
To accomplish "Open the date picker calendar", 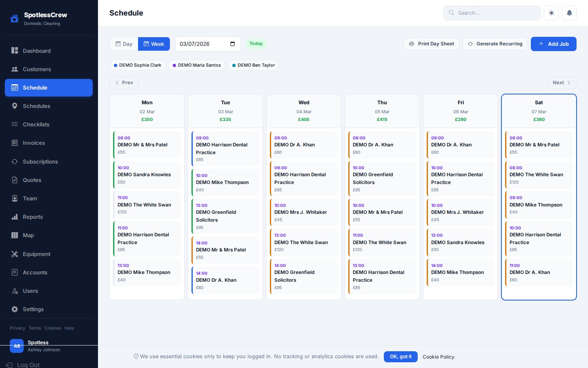I will pos(232,44).
